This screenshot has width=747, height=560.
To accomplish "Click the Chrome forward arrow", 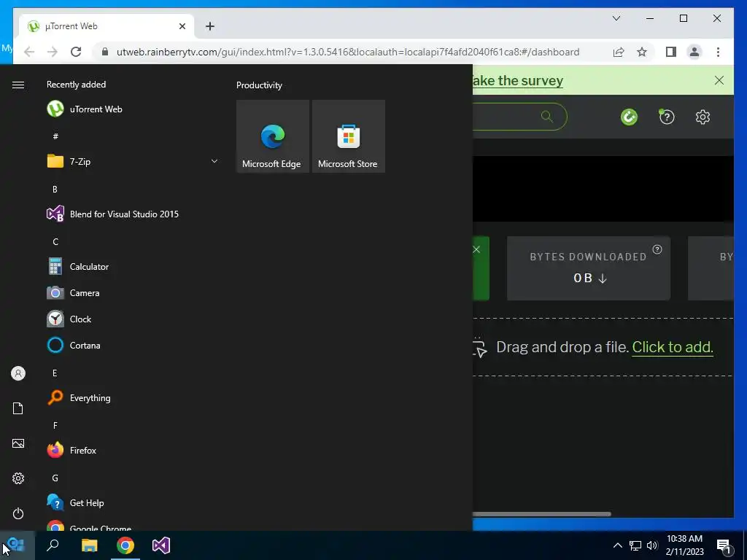I will 53,52.
